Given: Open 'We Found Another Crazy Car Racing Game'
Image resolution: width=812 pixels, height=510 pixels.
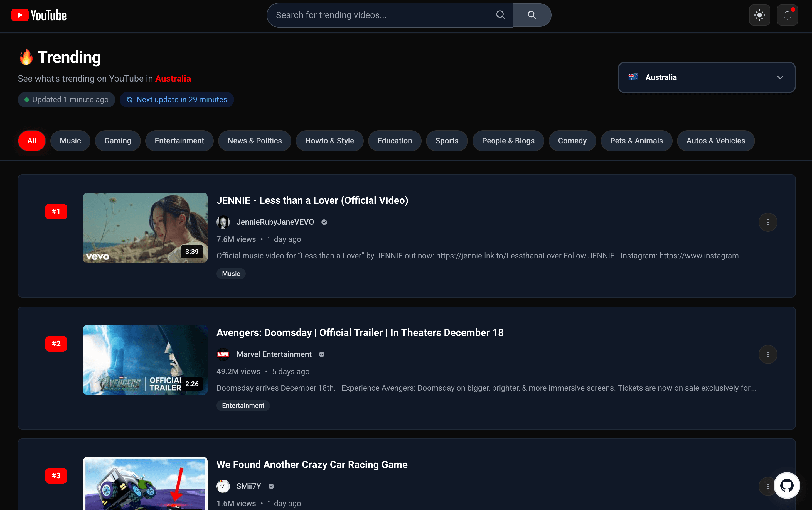Looking at the screenshot, I should pos(312,464).
